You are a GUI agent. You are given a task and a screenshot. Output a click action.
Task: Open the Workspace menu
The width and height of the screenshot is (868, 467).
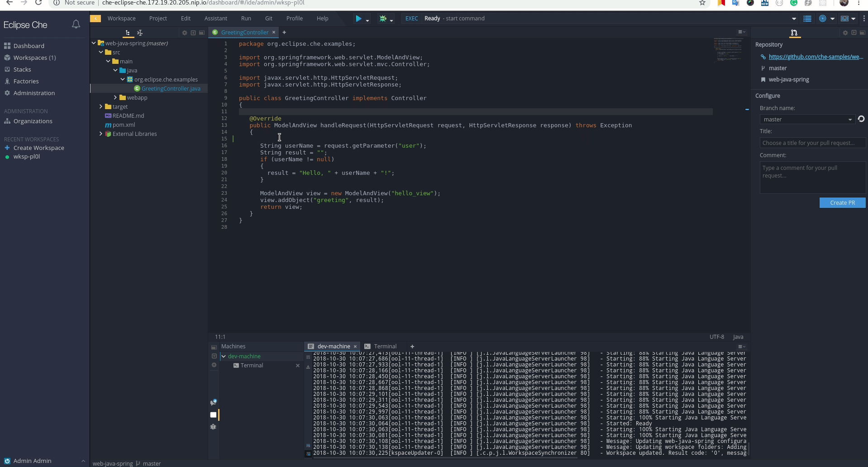click(121, 19)
